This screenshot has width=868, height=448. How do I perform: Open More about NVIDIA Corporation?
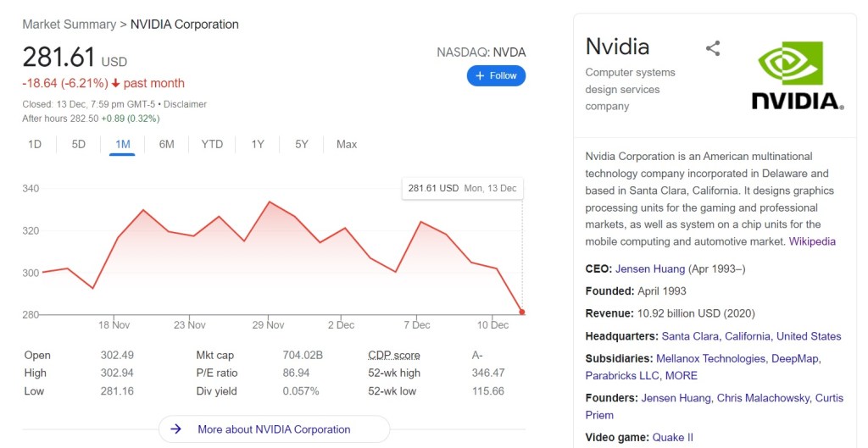(274, 429)
